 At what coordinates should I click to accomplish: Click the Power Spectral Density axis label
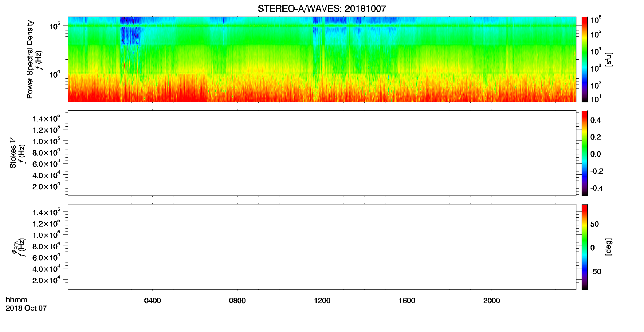[x=29, y=59]
